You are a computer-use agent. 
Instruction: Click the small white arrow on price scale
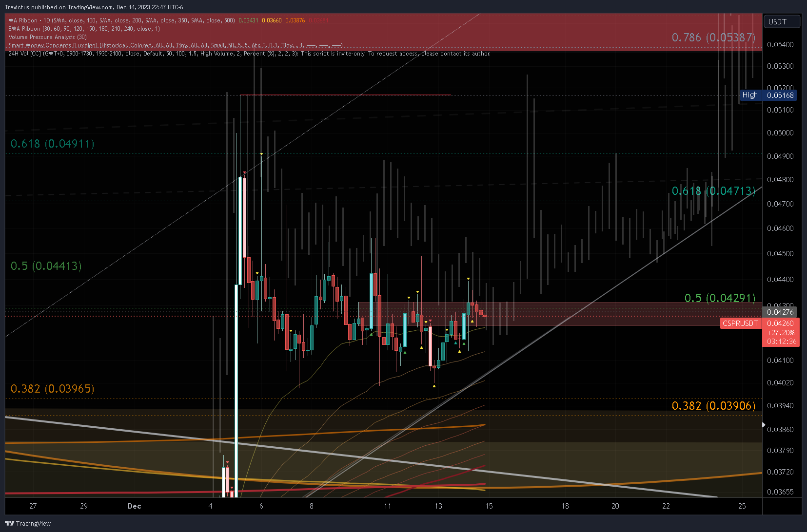764,425
